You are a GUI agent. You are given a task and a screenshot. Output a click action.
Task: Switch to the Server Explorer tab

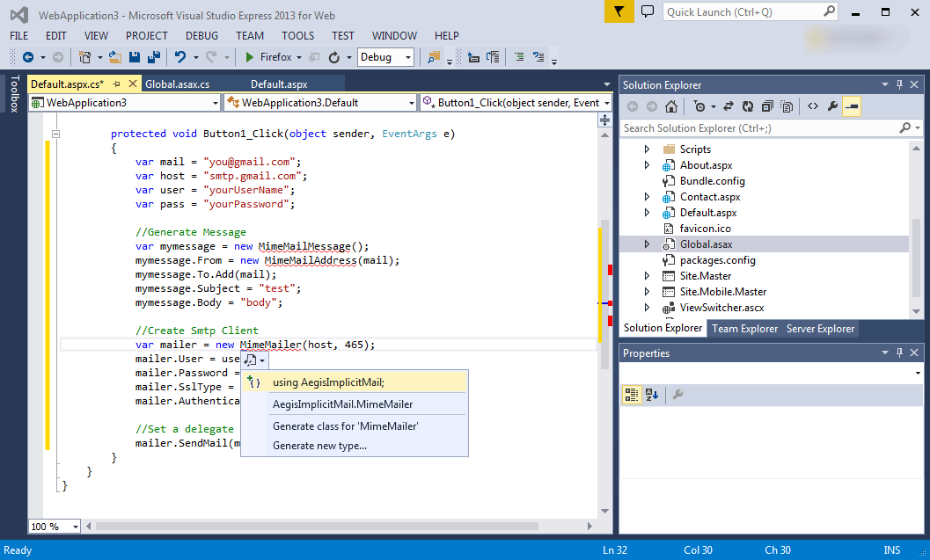(x=820, y=328)
